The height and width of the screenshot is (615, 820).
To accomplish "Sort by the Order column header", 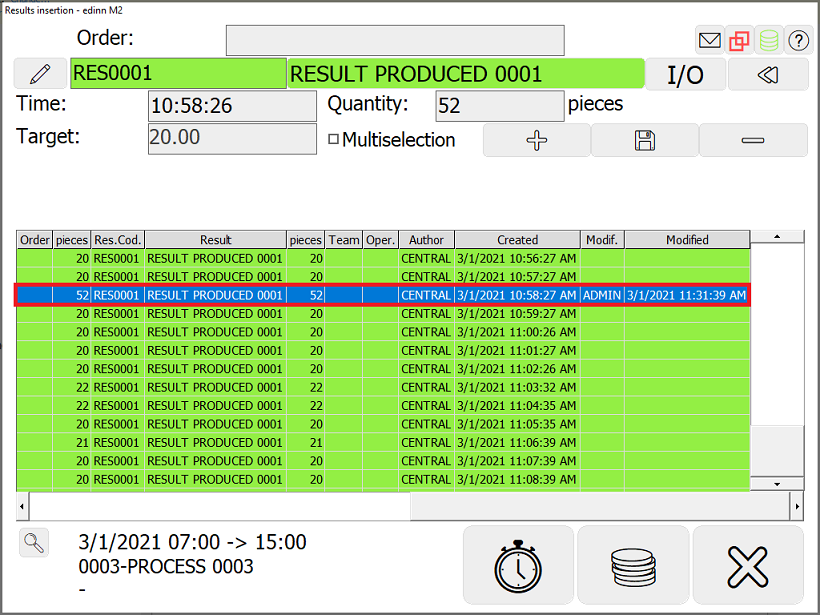I will [35, 240].
